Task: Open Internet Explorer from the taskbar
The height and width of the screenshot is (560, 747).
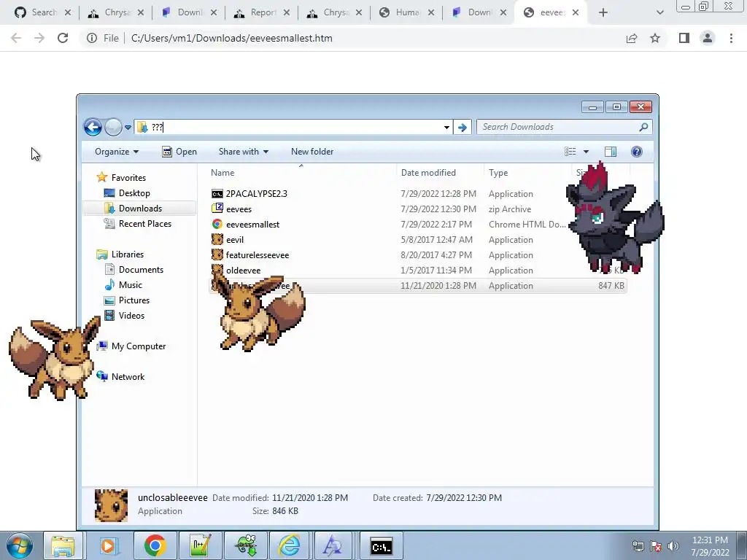Action: pyautogui.click(x=289, y=545)
